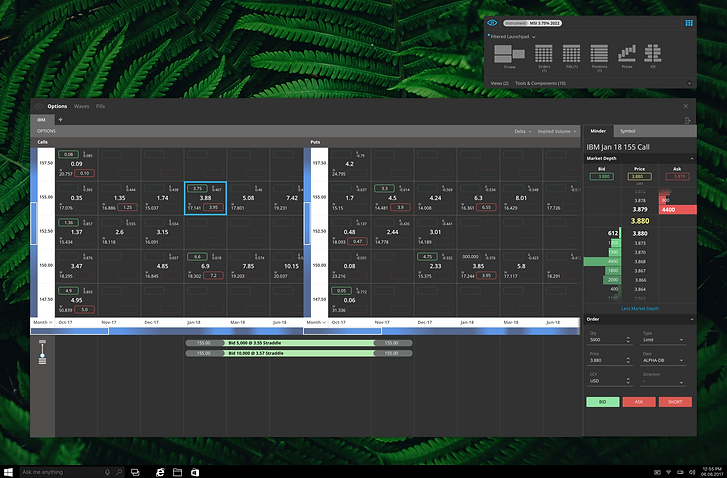Click the Less Market Depth link
The image size is (727, 478).
tap(639, 308)
